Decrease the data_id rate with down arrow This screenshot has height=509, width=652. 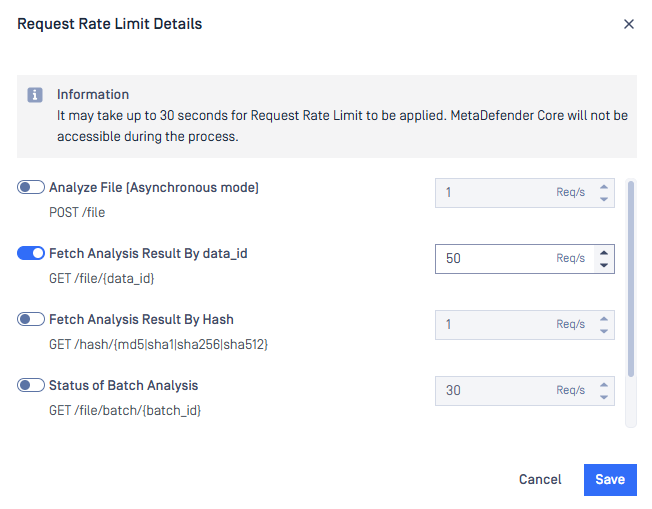tap(604, 265)
